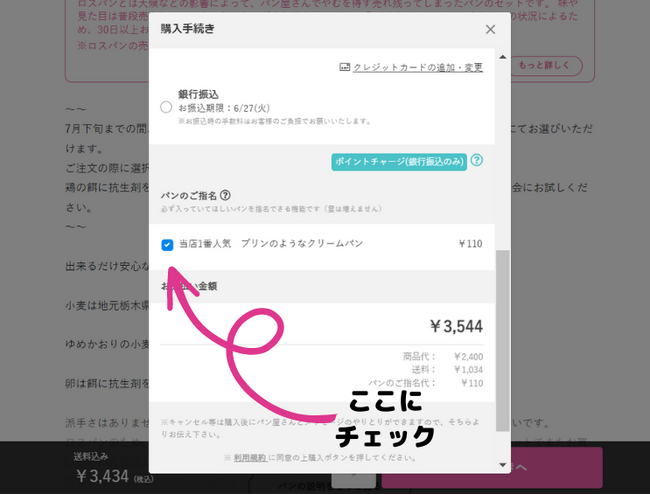The image size is (650, 495).
Task: Uncheck the プリンのようなクリームパン checkbox
Action: point(167,244)
